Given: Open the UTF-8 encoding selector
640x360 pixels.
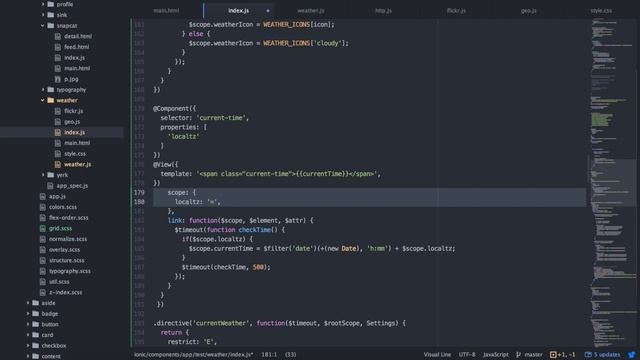Looking at the screenshot, I should pyautogui.click(x=467, y=355).
